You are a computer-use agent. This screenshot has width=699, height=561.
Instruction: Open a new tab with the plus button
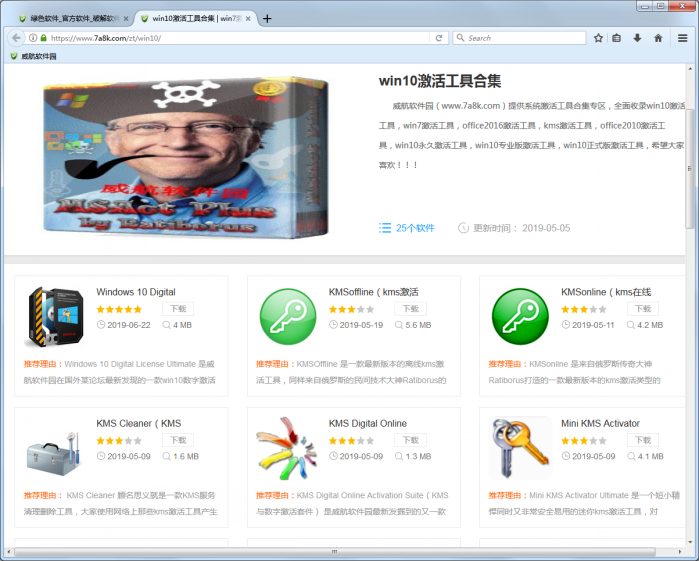coord(267,19)
